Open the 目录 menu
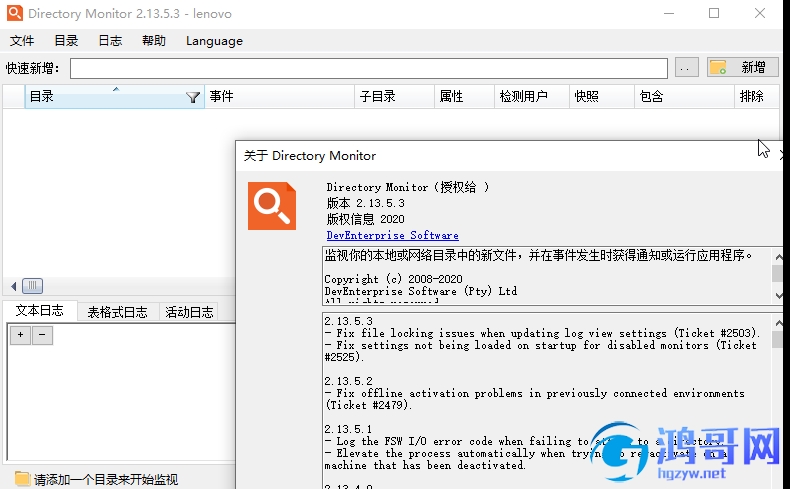 [x=66, y=41]
